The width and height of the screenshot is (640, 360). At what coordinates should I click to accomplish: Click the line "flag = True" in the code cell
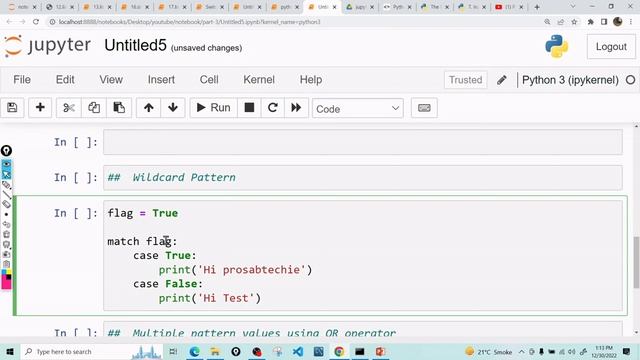[x=143, y=213]
